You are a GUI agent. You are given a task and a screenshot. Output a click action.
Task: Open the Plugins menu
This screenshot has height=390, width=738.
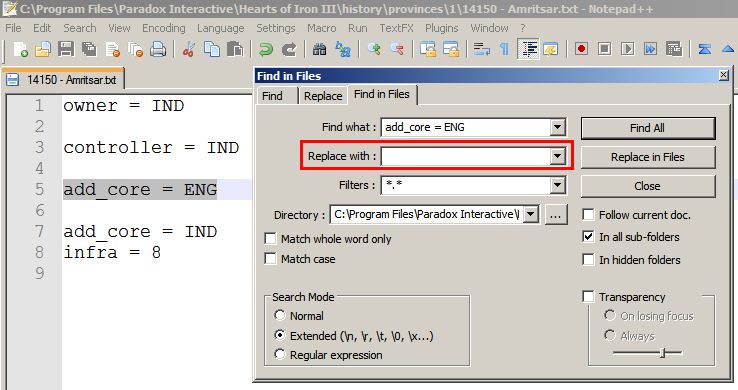point(441,28)
